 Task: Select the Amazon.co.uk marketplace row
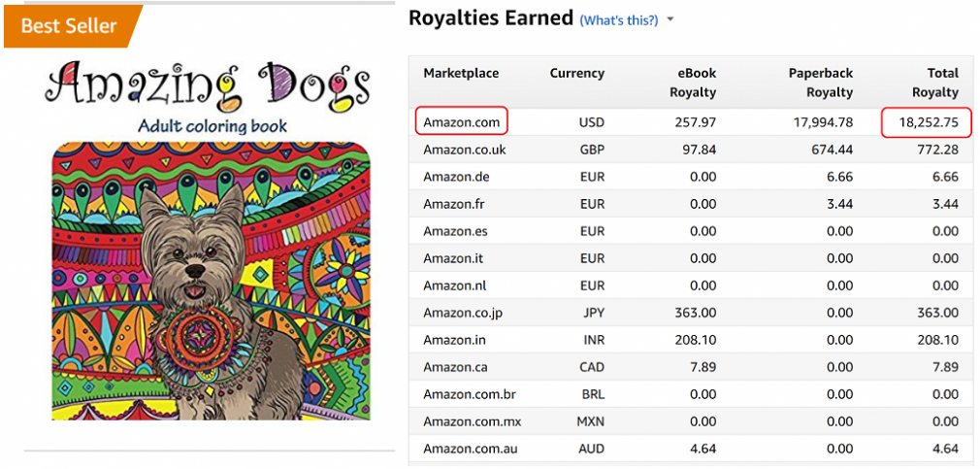coord(691,151)
